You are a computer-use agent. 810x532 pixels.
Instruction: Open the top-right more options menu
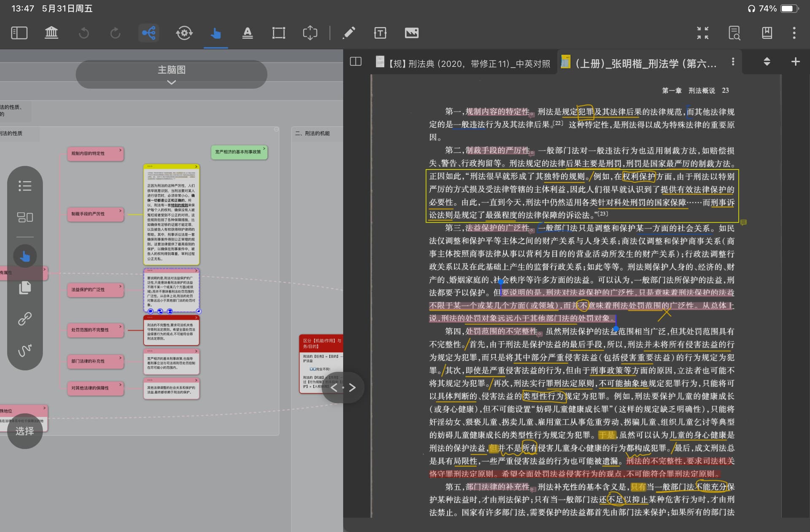pyautogui.click(x=794, y=33)
